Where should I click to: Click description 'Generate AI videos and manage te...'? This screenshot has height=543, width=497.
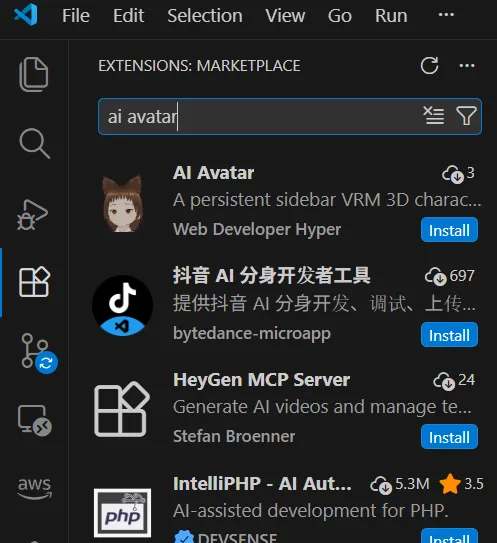(x=322, y=407)
